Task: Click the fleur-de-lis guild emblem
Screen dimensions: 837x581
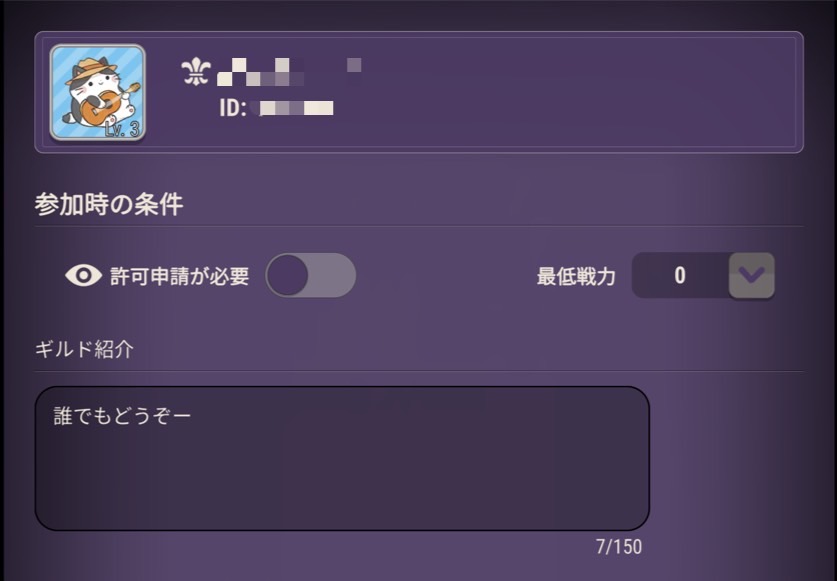Action: [x=196, y=72]
